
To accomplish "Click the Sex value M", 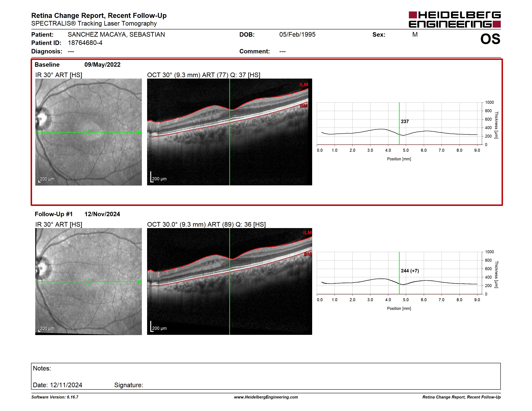I will [x=415, y=35].
